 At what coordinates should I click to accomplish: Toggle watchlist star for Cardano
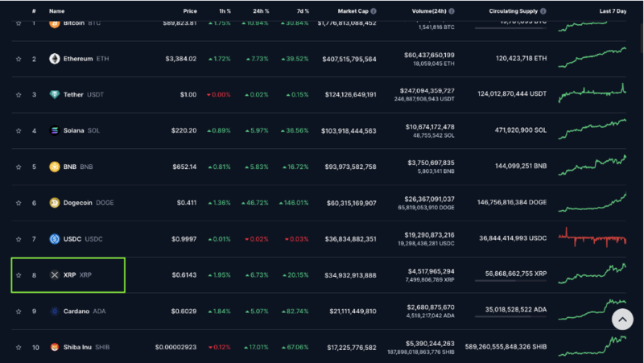(19, 311)
